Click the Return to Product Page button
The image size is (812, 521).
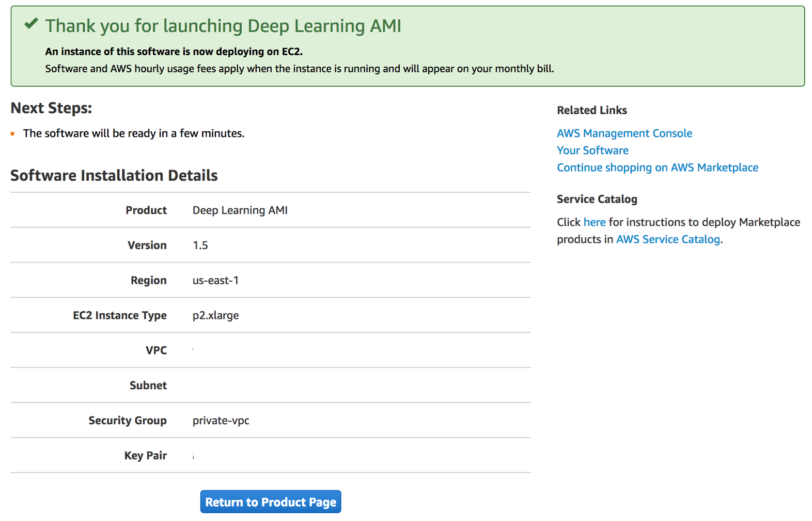(271, 501)
